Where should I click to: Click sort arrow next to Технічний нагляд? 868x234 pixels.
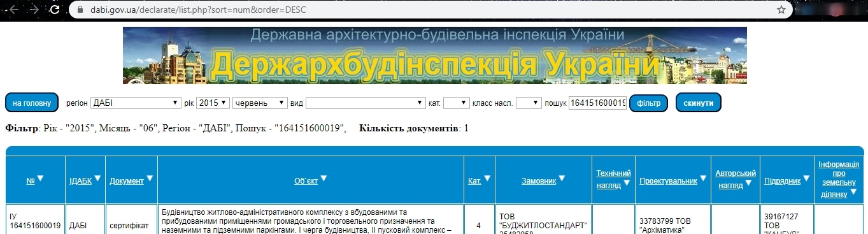click(x=627, y=183)
